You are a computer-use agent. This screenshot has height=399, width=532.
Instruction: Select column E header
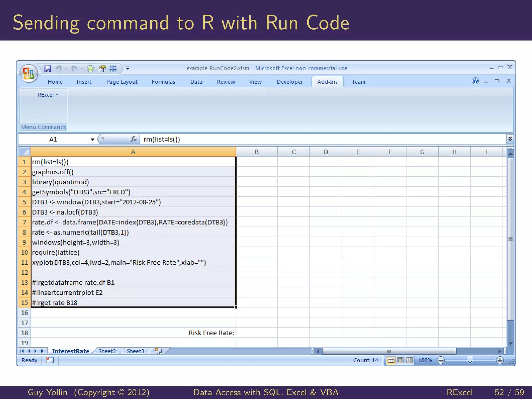pos(358,152)
